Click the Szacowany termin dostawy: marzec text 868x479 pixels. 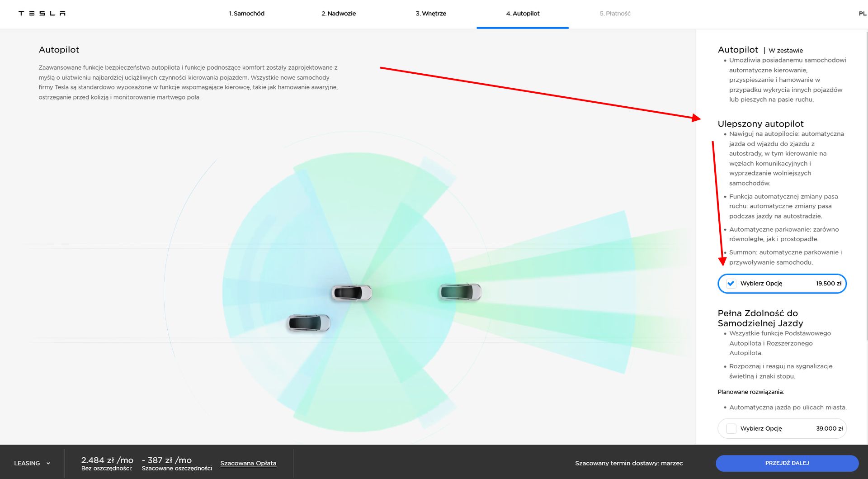coord(629,463)
